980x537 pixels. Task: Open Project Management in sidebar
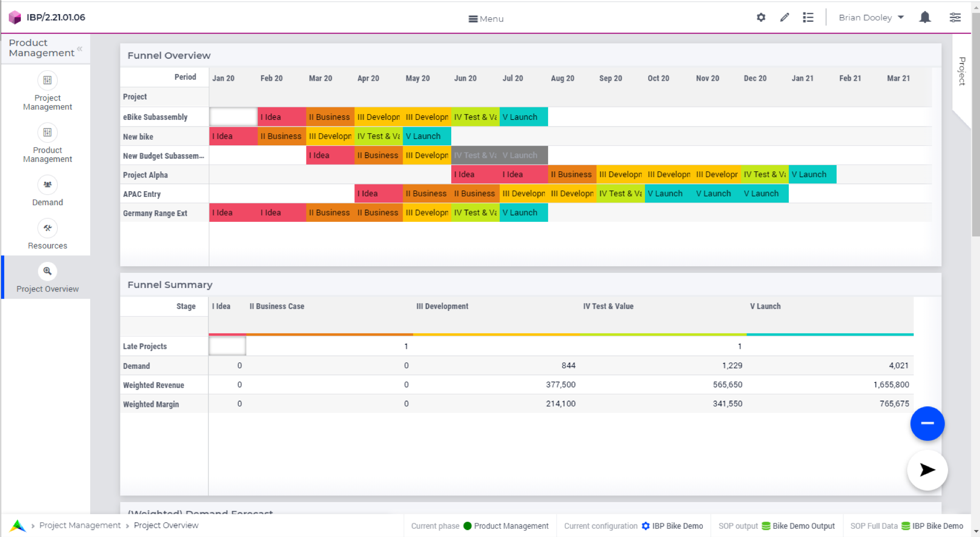point(47,91)
